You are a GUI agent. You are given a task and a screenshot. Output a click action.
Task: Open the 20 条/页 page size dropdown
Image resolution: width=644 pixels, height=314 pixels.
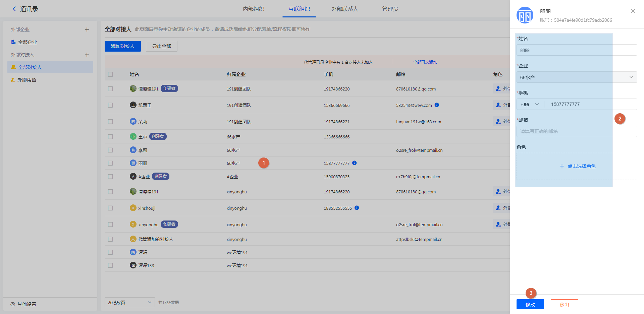129,303
